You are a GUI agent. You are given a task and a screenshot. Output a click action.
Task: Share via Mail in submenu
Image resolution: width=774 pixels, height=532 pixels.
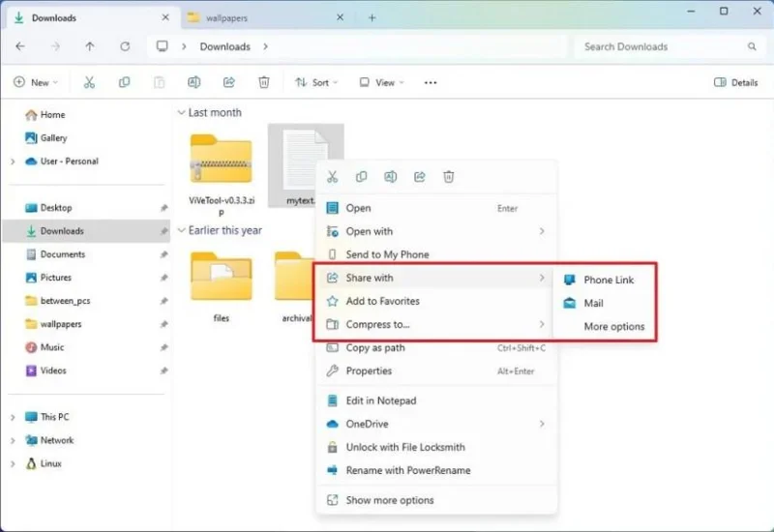pyautogui.click(x=604, y=303)
